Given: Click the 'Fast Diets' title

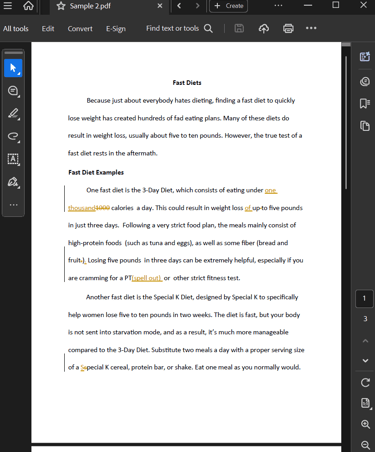Looking at the screenshot, I should coord(187,83).
